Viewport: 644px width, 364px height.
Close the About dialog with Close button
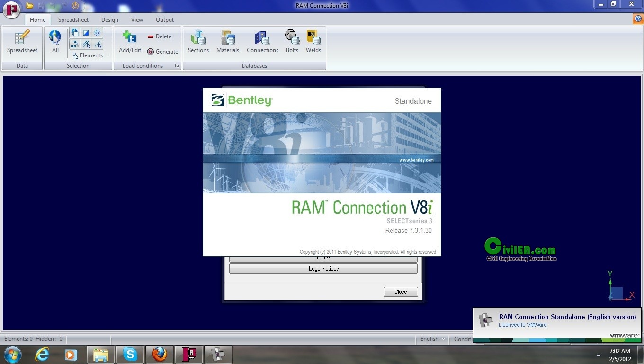401,292
